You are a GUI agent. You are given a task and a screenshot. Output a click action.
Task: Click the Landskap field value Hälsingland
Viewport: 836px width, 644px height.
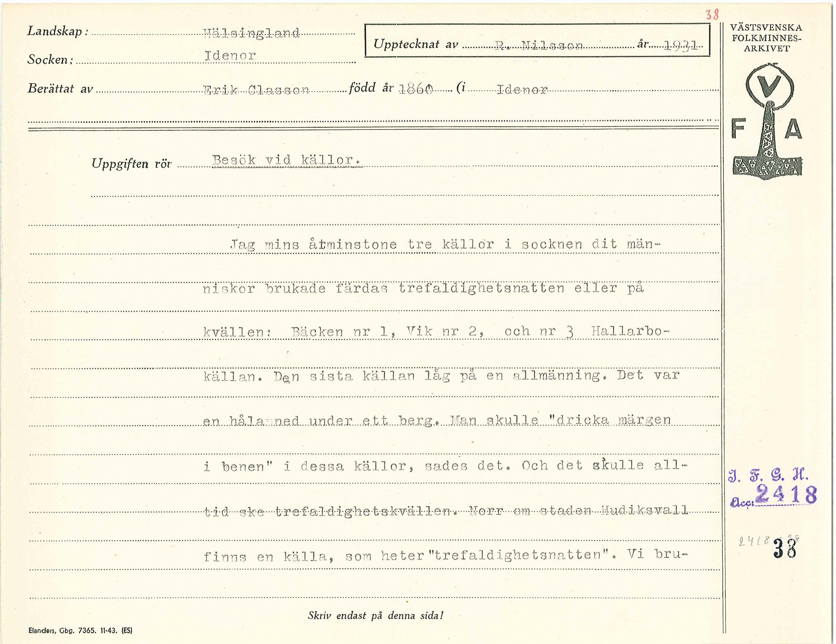tap(251, 33)
